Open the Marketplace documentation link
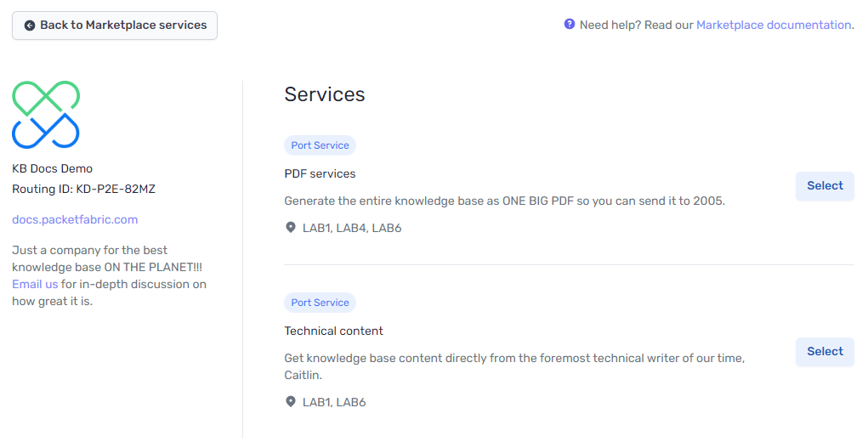Image resolution: width=868 pixels, height=442 pixels. click(773, 25)
